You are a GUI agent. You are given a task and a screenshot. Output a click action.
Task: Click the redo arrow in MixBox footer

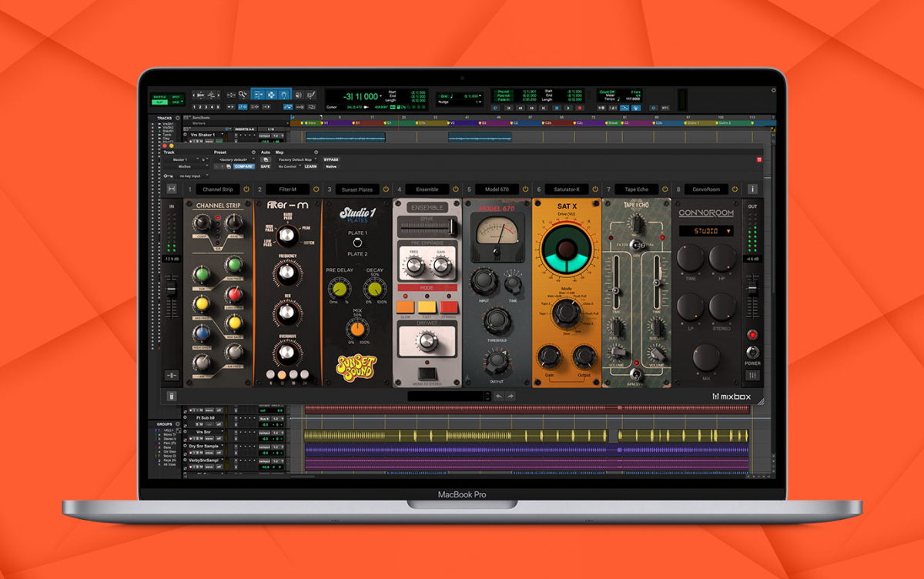[510, 397]
